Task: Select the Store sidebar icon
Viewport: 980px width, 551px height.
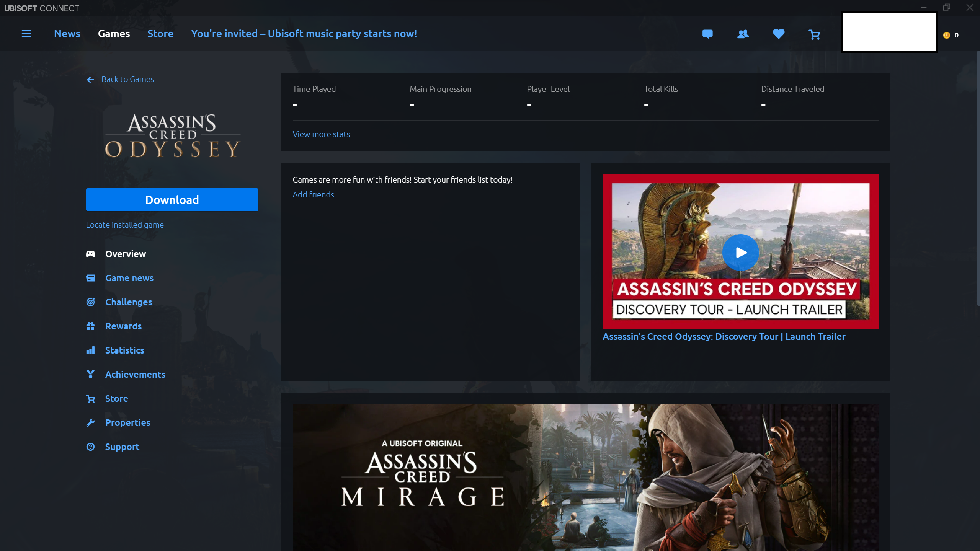Action: click(x=91, y=398)
